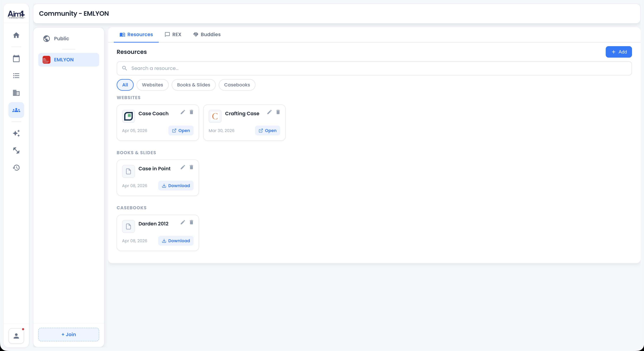Viewport: 644px width, 351px height.
Task: Click the Aim4 Consulting logo
Action: pyautogui.click(x=16, y=14)
